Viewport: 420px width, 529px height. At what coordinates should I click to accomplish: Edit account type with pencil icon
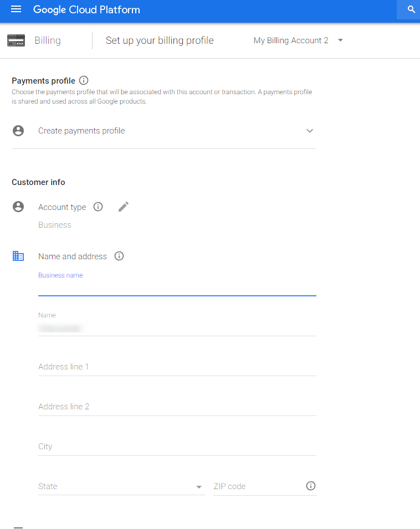pyautogui.click(x=124, y=207)
